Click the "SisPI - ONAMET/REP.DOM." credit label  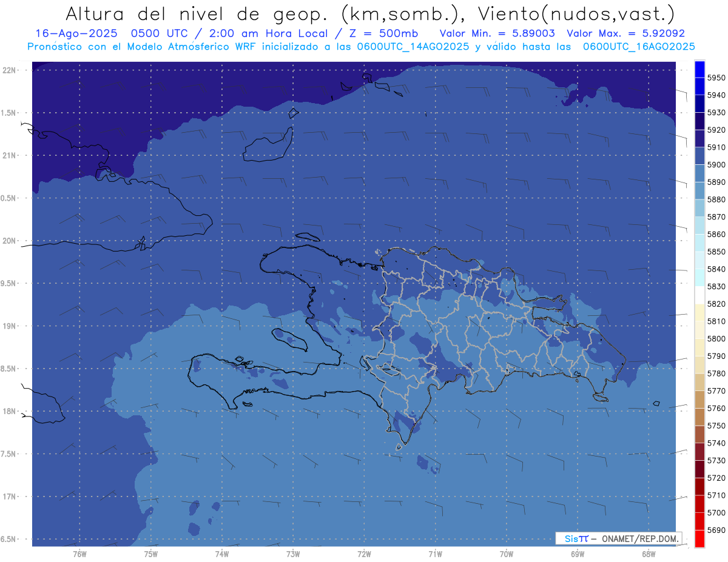618,538
